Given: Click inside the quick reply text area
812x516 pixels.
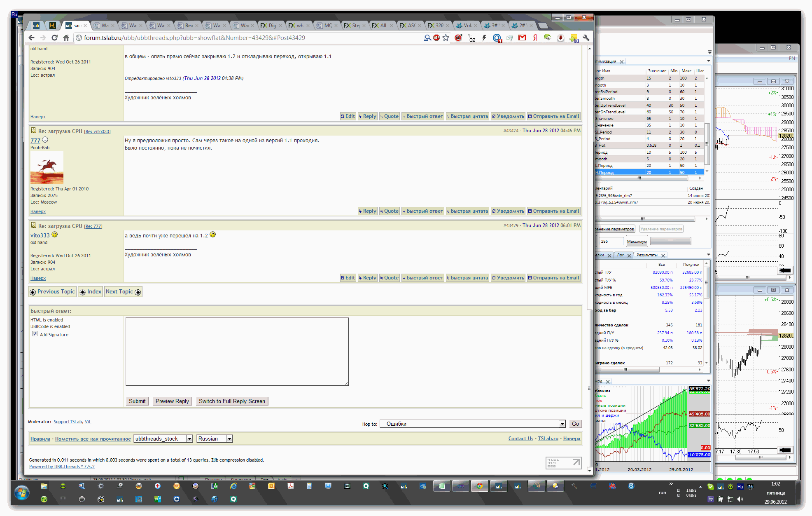Looking at the screenshot, I should (237, 351).
